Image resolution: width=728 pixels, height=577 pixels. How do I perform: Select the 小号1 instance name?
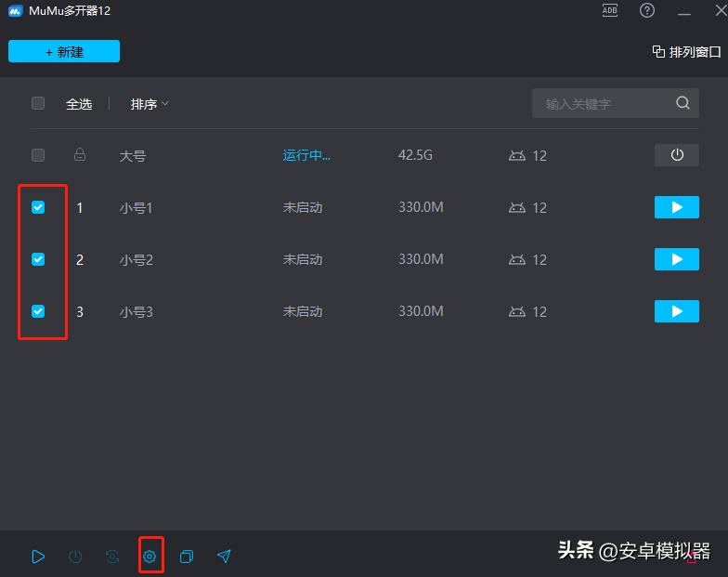[x=136, y=208]
